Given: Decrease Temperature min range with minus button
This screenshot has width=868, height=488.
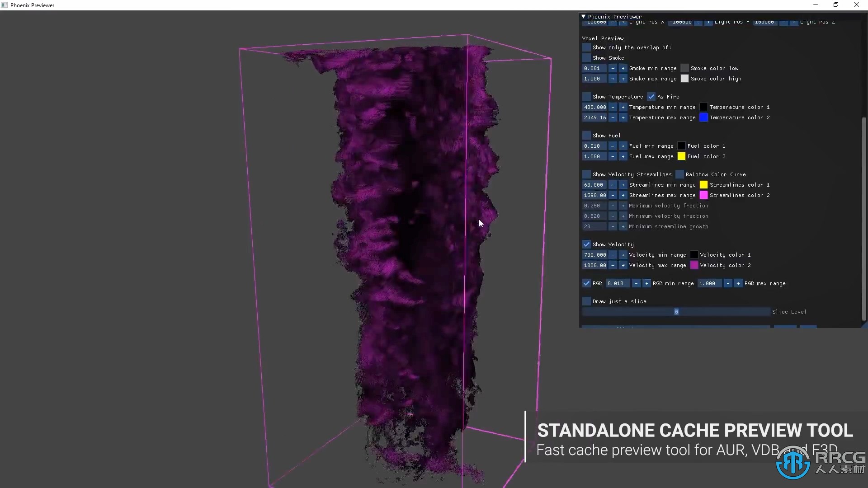Looking at the screenshot, I should click(613, 107).
